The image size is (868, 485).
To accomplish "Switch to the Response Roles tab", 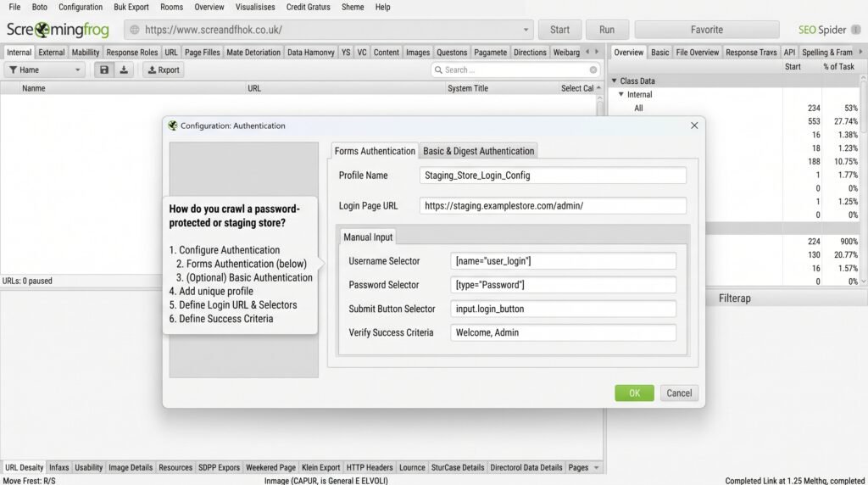I will [x=131, y=53].
